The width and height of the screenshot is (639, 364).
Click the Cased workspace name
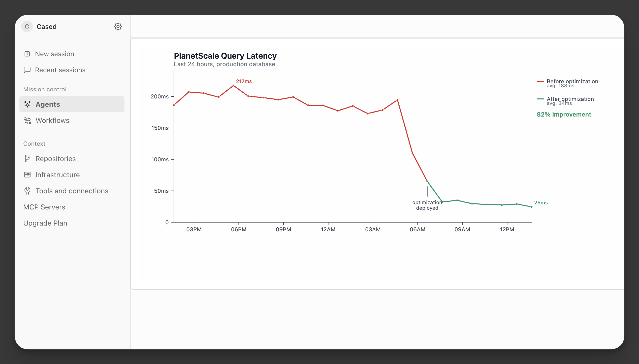click(x=47, y=26)
